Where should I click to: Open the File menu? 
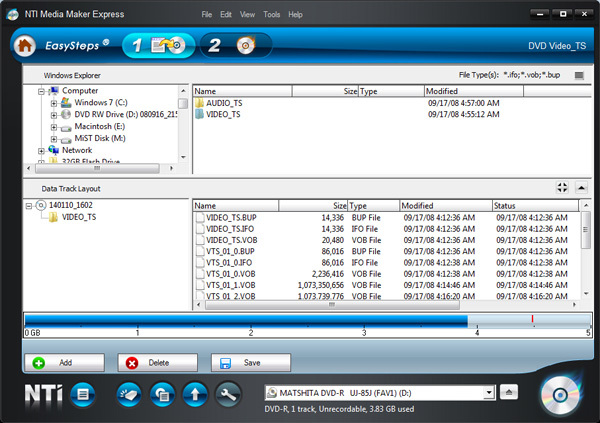coord(207,15)
